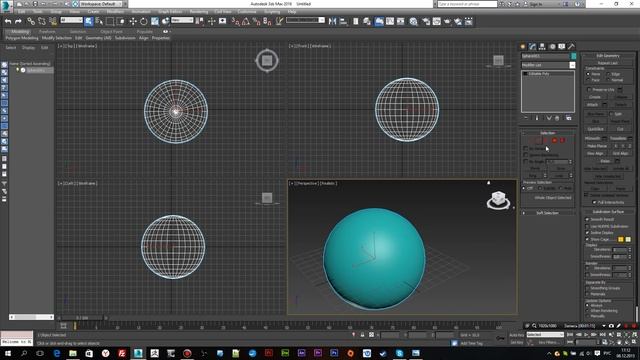Switch to the Hierarchy command panel tab
The height and width of the screenshot is (360, 640).
click(542, 47)
